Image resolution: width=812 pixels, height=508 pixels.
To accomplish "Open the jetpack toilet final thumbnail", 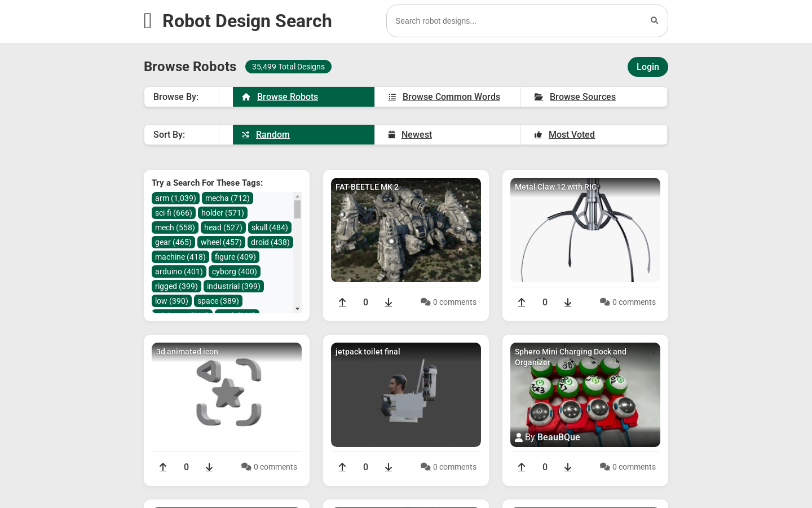I will [406, 395].
